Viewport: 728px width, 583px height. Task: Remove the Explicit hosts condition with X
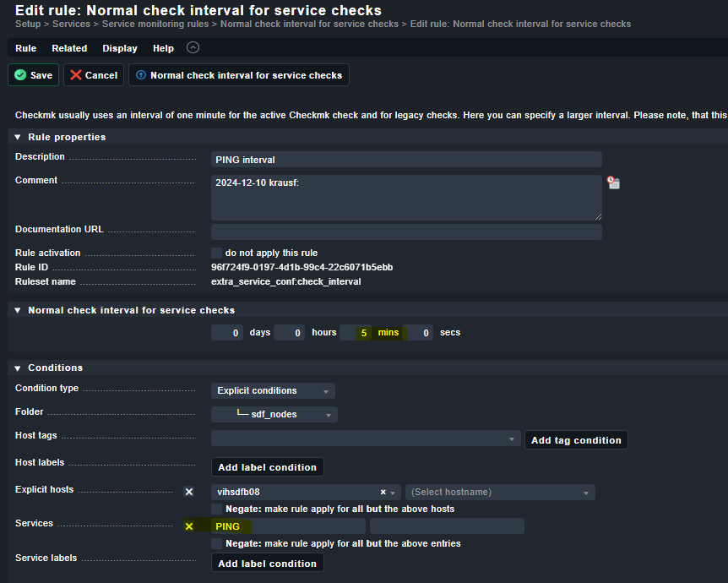pyautogui.click(x=189, y=492)
